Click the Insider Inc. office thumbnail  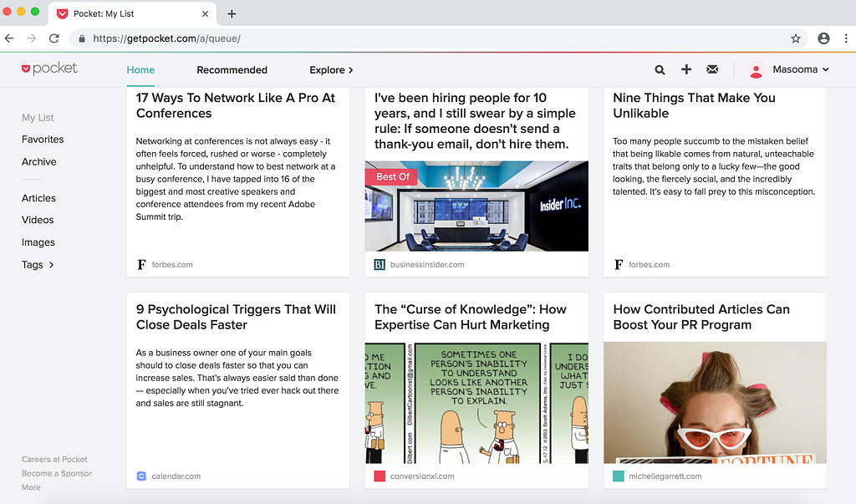tap(476, 206)
